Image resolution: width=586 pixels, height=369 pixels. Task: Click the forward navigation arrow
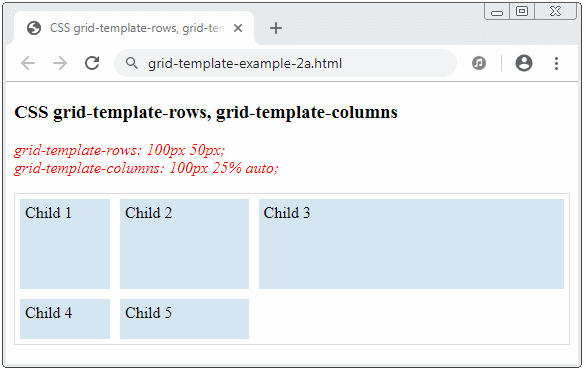[60, 63]
